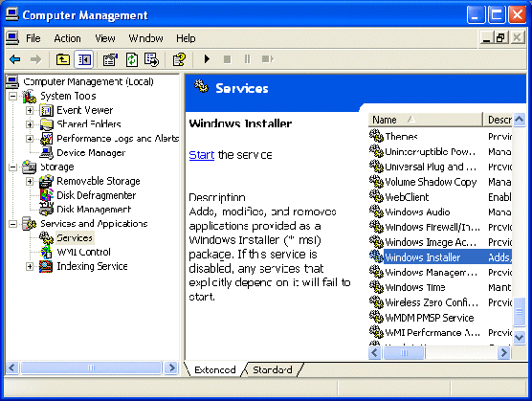
Task: Click the Removable Storage icon
Action: point(47,182)
